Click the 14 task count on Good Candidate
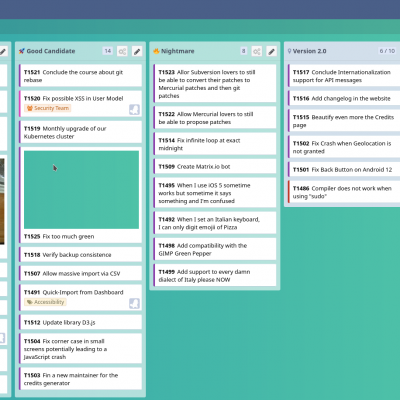This screenshot has width=400, height=400. (x=108, y=51)
